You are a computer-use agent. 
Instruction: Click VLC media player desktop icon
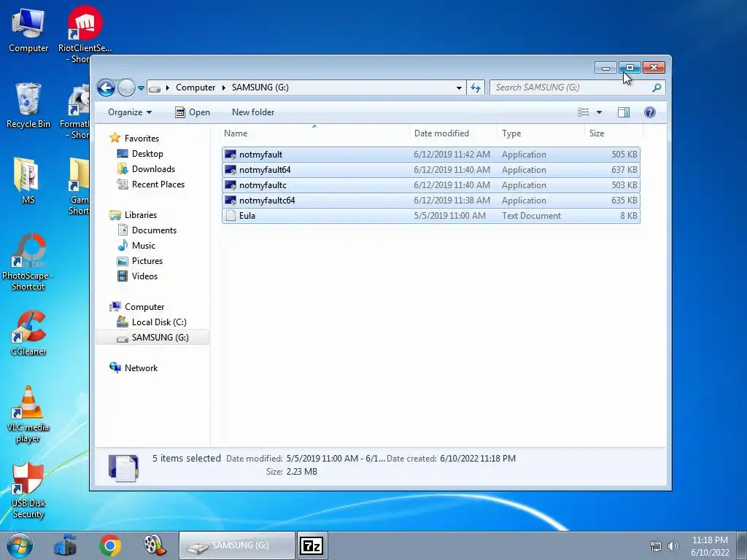tap(28, 414)
